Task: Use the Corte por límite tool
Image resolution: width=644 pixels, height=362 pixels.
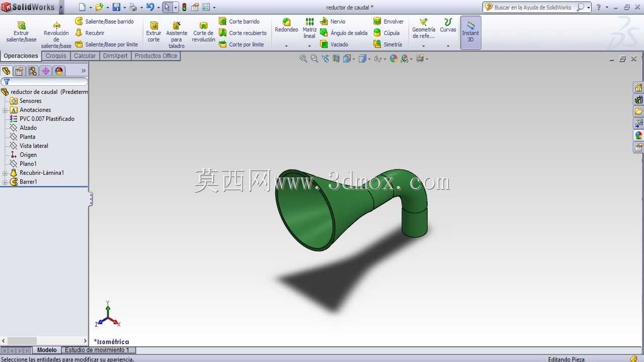Action: pyautogui.click(x=241, y=45)
